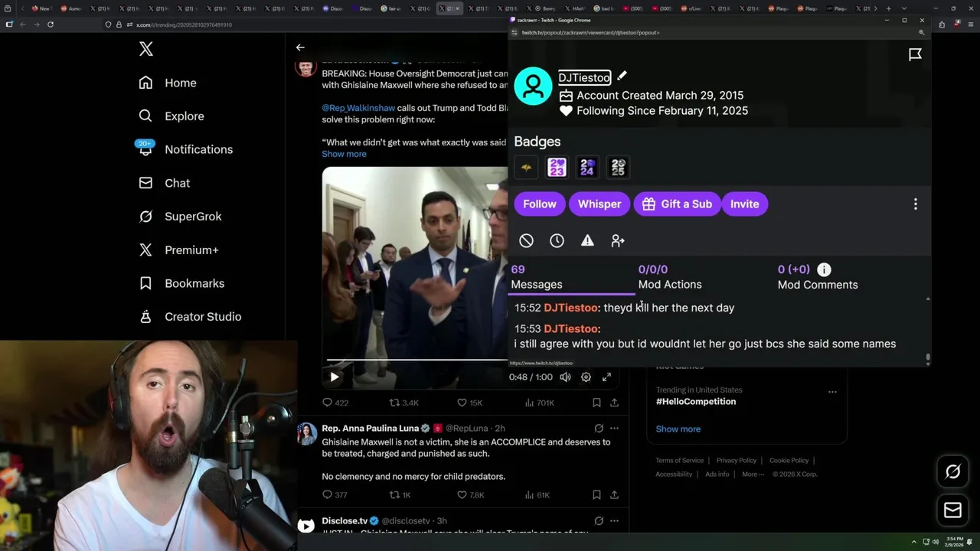
Task: Reply to post with 422 comments
Action: coord(335,403)
